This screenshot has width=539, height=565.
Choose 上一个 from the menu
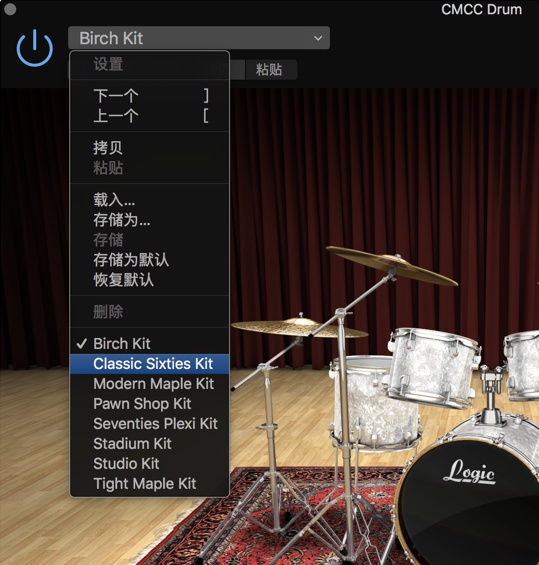pos(150,116)
